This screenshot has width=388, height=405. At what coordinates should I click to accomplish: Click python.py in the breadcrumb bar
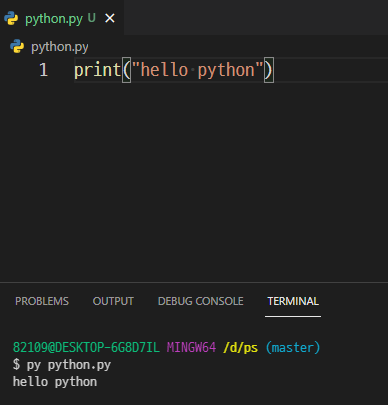click(60, 47)
